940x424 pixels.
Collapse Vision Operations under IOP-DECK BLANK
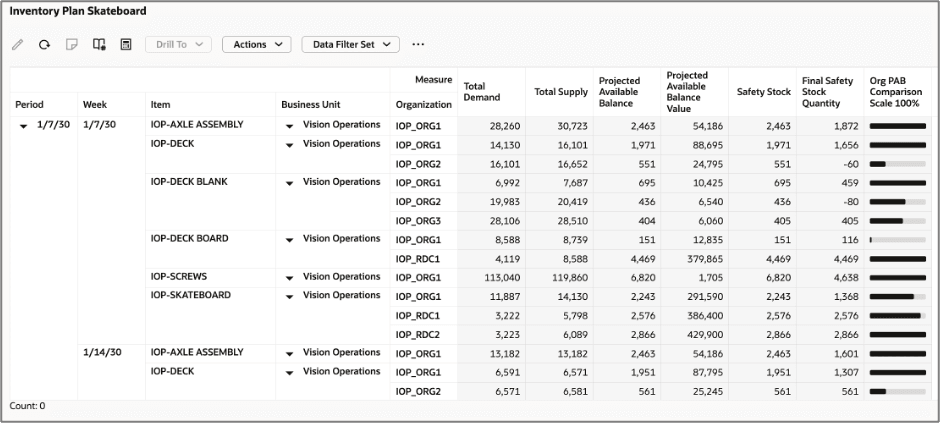tap(290, 184)
